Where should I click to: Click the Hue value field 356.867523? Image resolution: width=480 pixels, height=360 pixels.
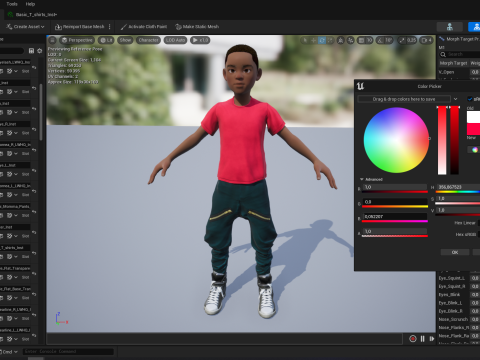click(x=458, y=187)
